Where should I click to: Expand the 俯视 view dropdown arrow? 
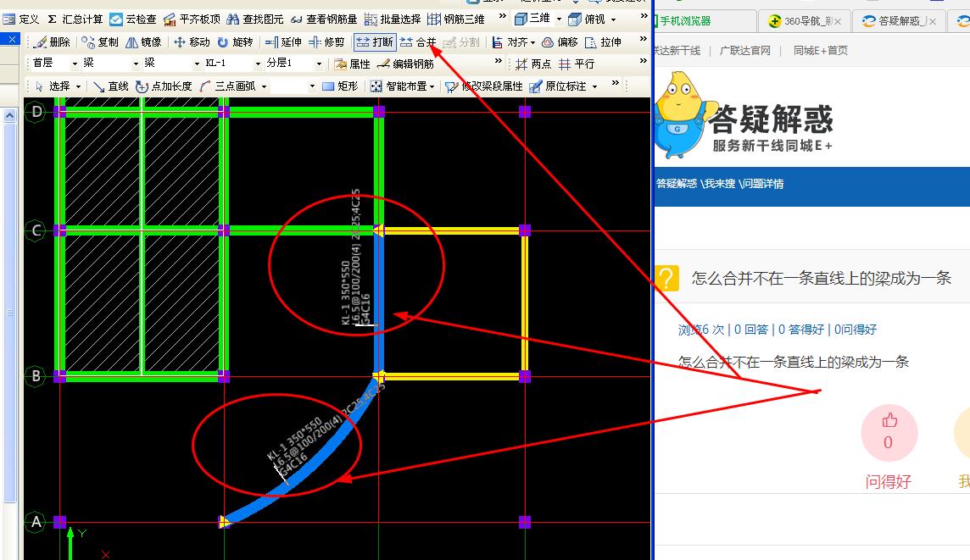coord(613,19)
